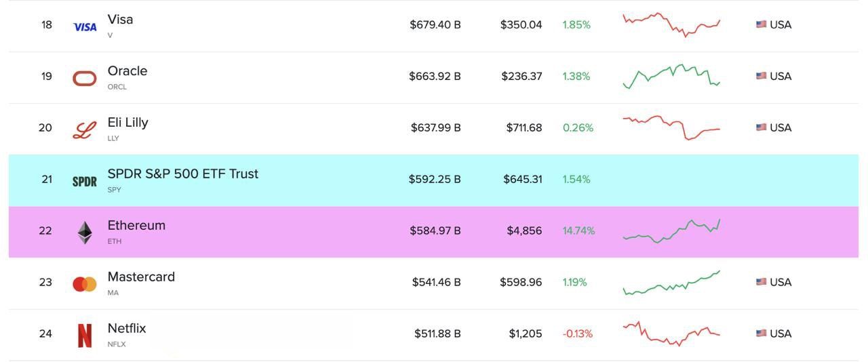The image size is (868, 362).
Task: Click the SPDR logo icon
Action: tap(85, 182)
